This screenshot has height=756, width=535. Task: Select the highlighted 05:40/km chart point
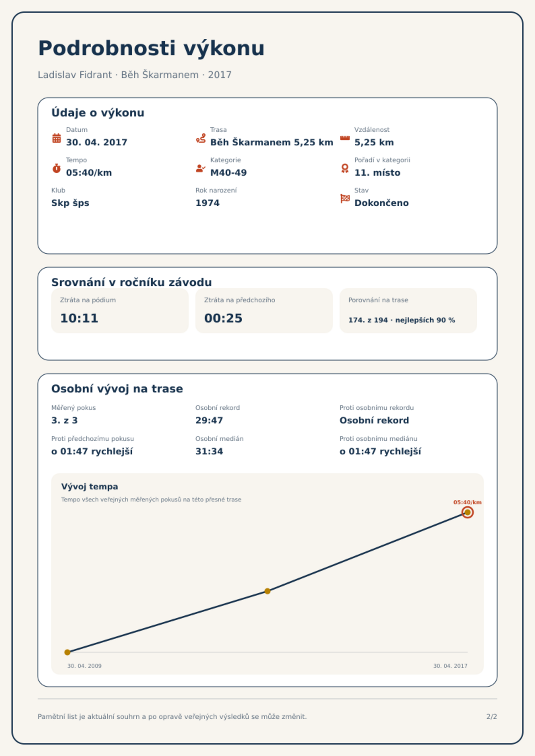pyautogui.click(x=467, y=512)
